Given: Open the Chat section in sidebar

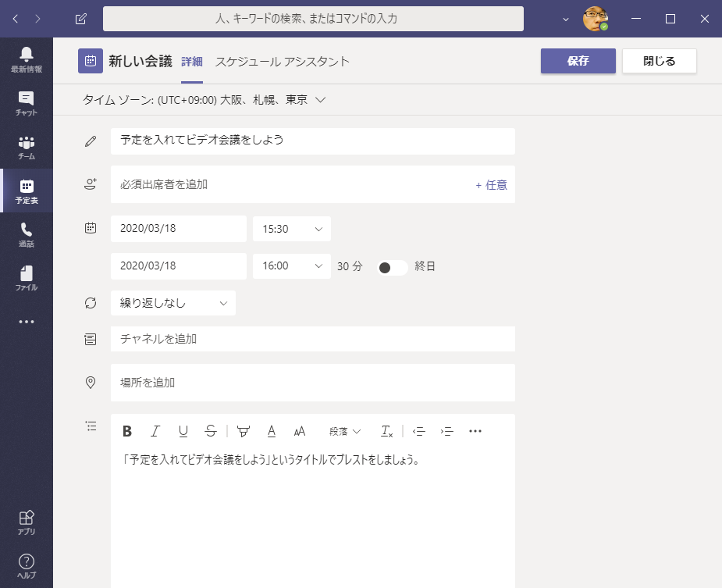Looking at the screenshot, I should click(x=27, y=103).
